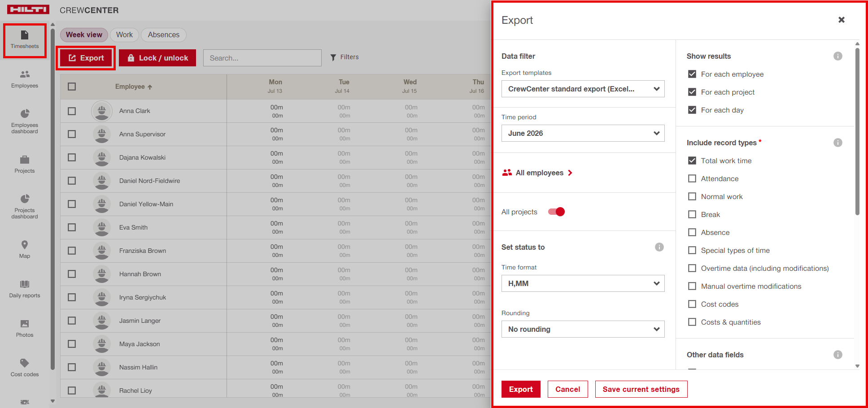Screen dimensions: 868x408
Task: Click Jasmin Langer's avatar icon
Action: [102, 321]
